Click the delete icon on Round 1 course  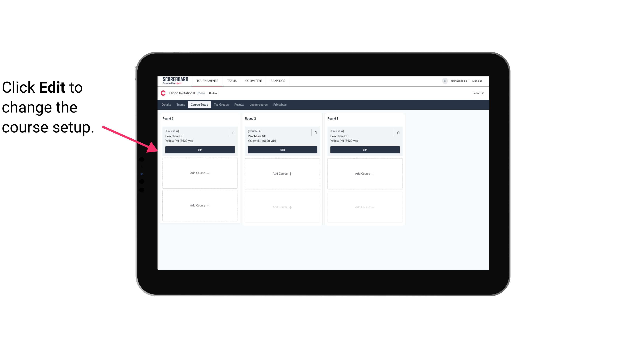(x=233, y=132)
